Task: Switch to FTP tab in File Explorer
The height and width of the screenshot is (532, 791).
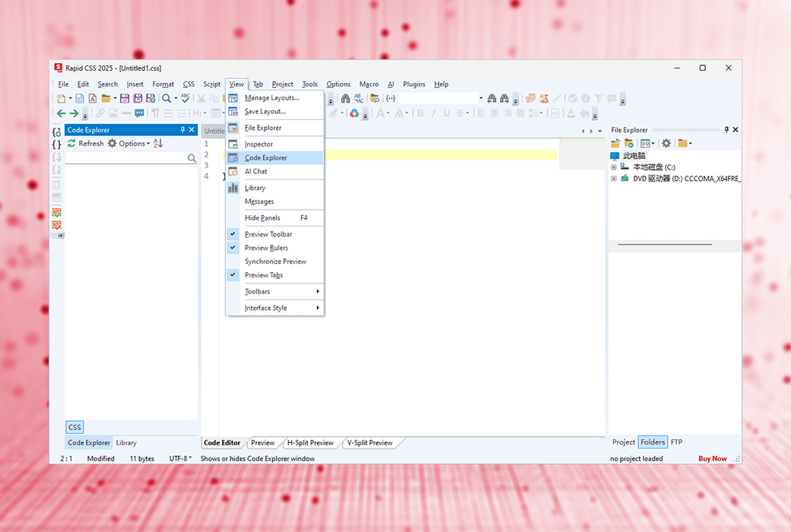Action: 676,442
